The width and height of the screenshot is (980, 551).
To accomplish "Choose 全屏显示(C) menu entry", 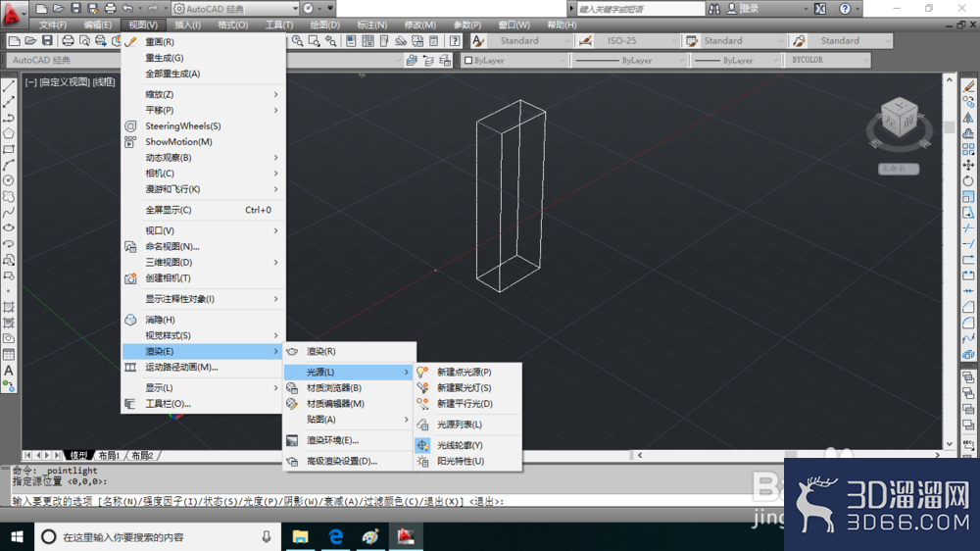I will tap(203, 210).
